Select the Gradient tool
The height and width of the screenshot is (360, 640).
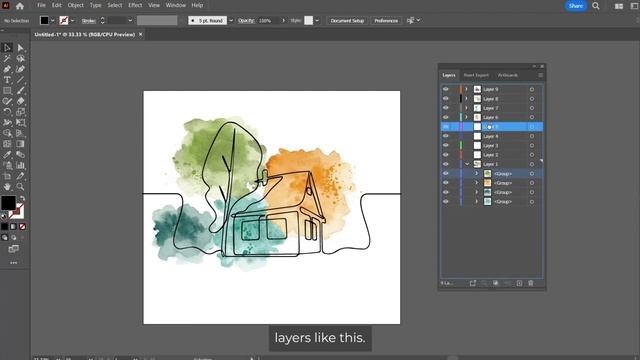coord(20,144)
